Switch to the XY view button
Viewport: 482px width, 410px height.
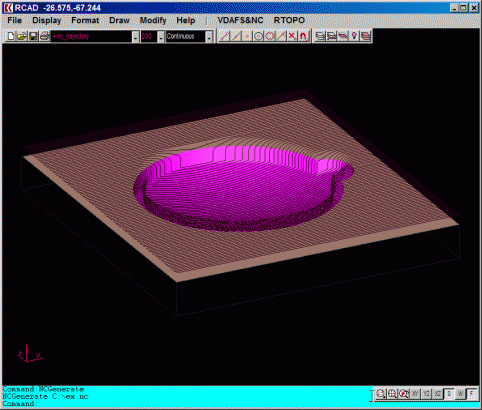[415, 394]
